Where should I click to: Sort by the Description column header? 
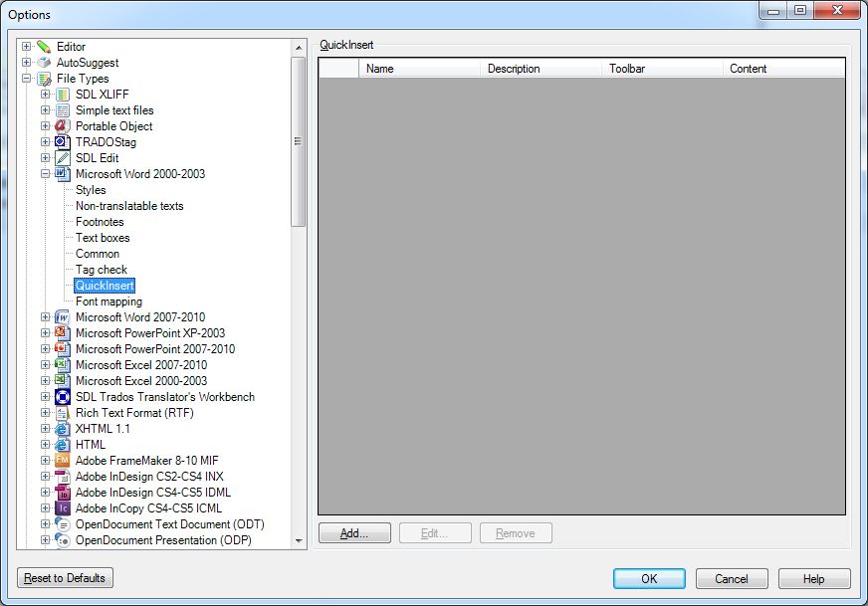pos(541,69)
